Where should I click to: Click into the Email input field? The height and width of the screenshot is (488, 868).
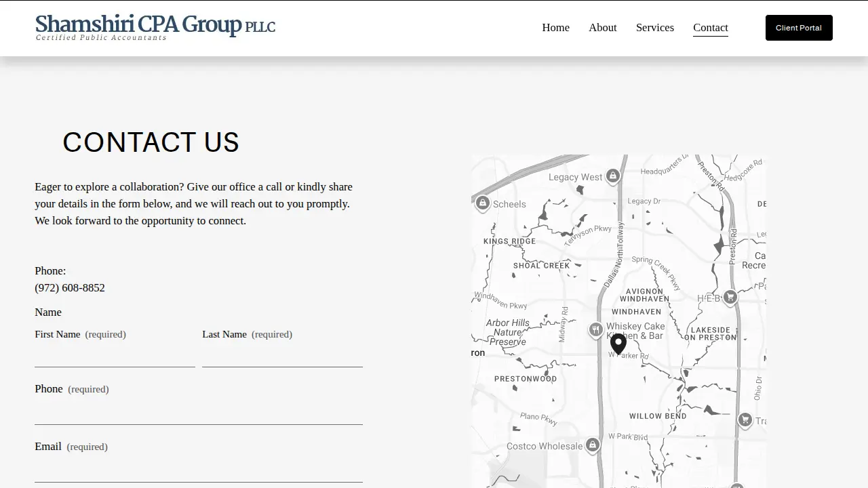pos(199,470)
